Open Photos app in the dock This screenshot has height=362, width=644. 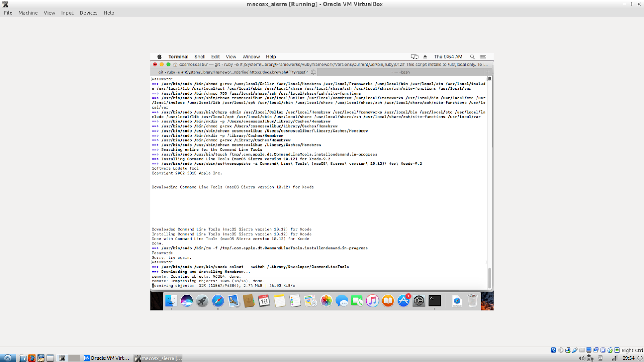click(x=326, y=301)
